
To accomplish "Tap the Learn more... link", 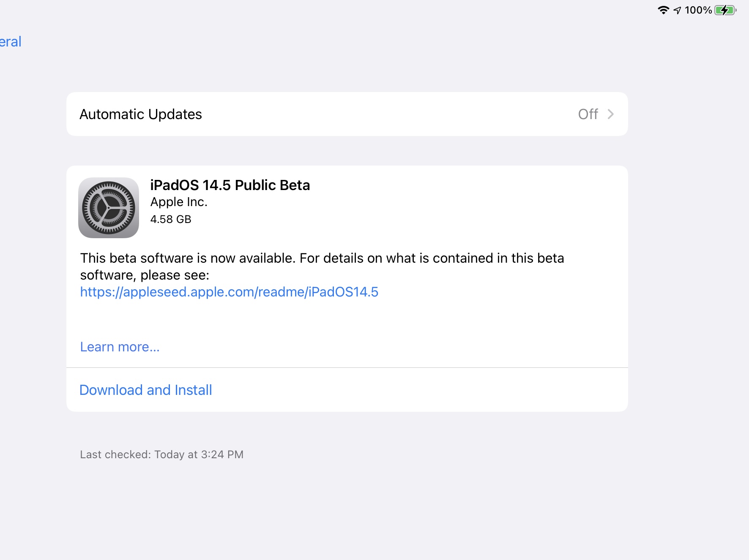I will [x=120, y=347].
